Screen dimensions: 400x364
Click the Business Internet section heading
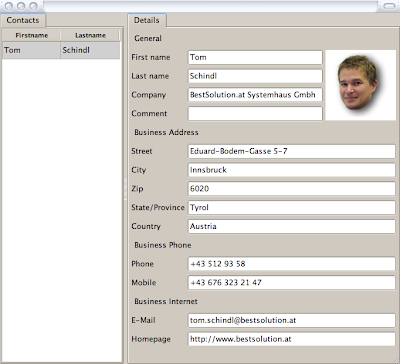pos(166,301)
